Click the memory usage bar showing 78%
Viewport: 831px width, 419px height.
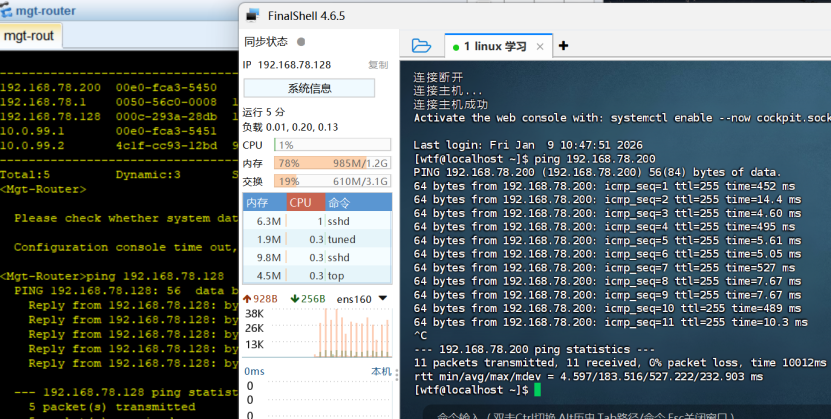pos(332,163)
